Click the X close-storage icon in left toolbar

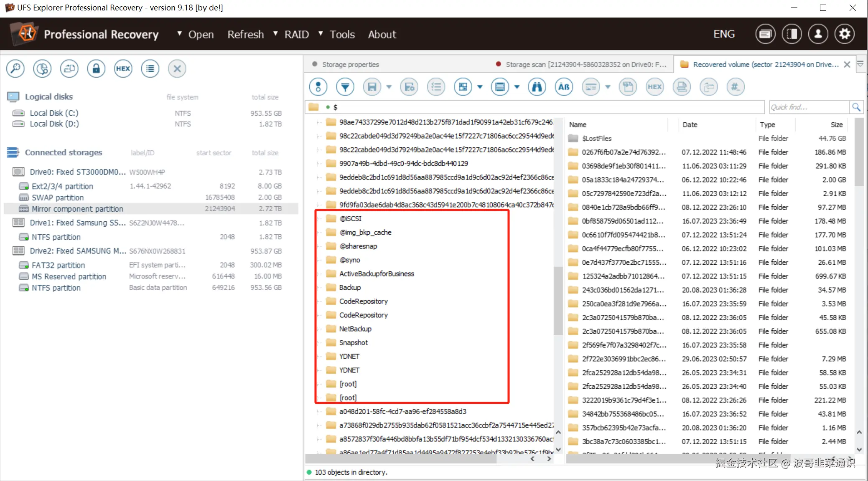coord(177,69)
